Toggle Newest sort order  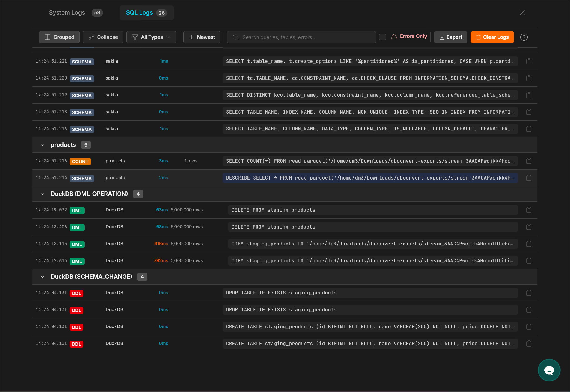click(x=202, y=37)
